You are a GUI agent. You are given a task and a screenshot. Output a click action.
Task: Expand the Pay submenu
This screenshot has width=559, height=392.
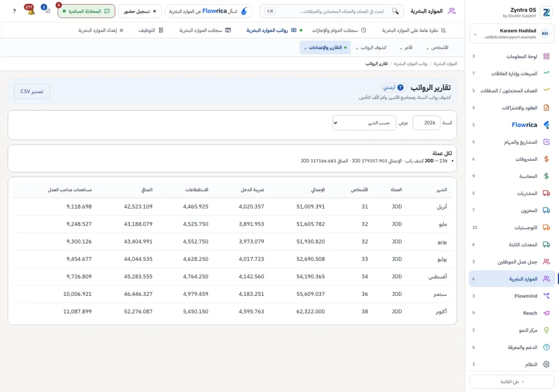point(406,47)
